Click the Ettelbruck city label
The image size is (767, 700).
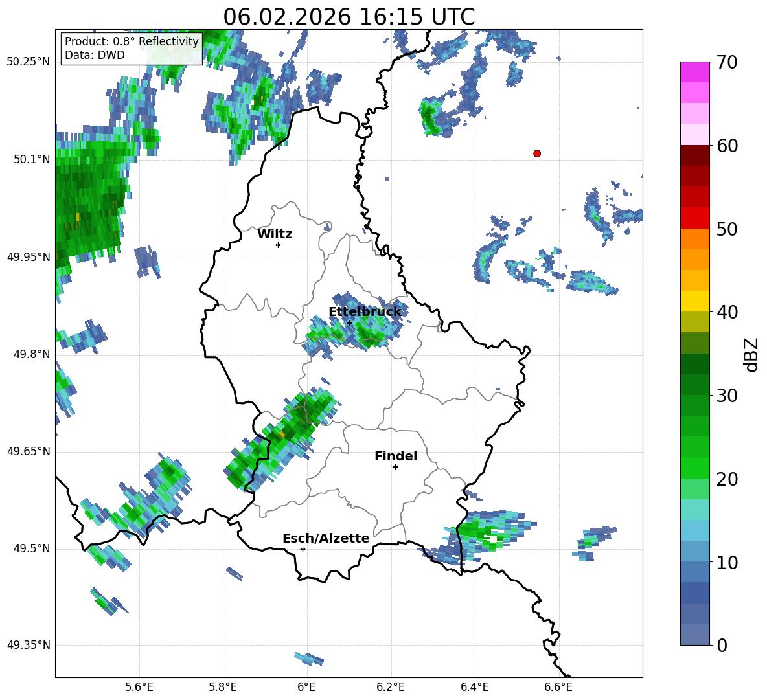[x=365, y=312]
